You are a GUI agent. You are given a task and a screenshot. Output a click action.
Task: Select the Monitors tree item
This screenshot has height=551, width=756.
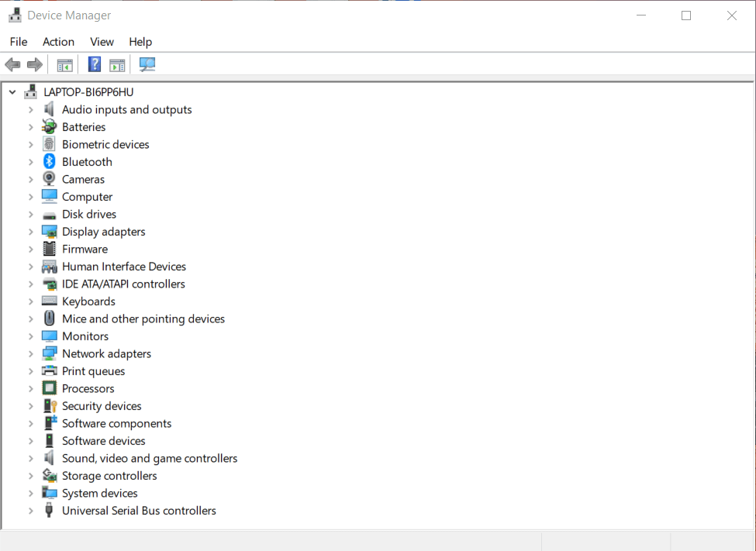(x=85, y=336)
